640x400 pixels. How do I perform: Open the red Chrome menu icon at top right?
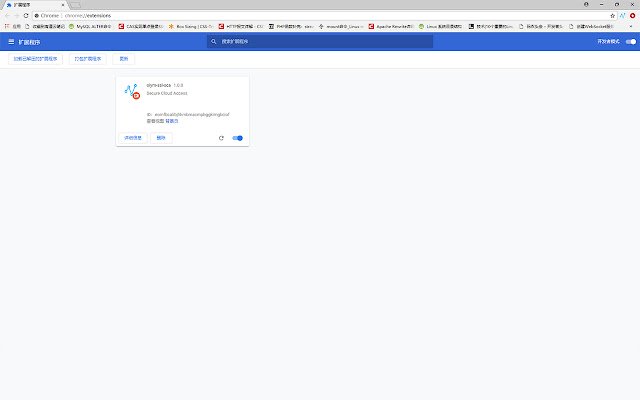point(632,16)
